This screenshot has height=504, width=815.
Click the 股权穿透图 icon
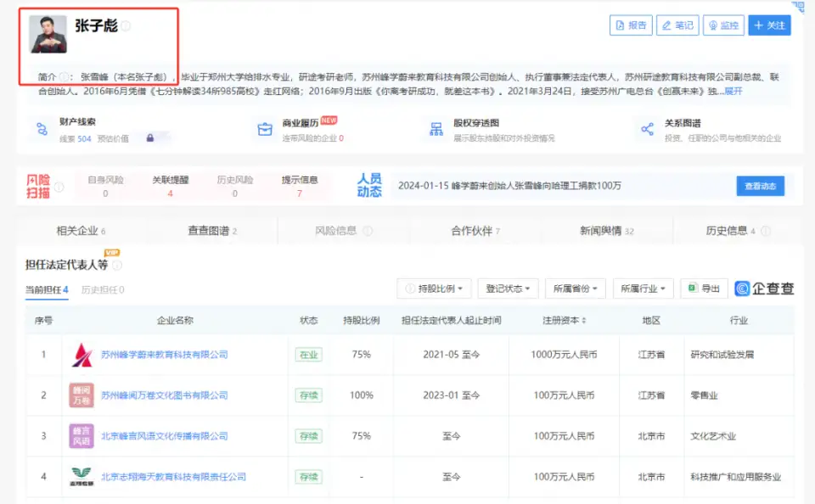click(x=436, y=130)
